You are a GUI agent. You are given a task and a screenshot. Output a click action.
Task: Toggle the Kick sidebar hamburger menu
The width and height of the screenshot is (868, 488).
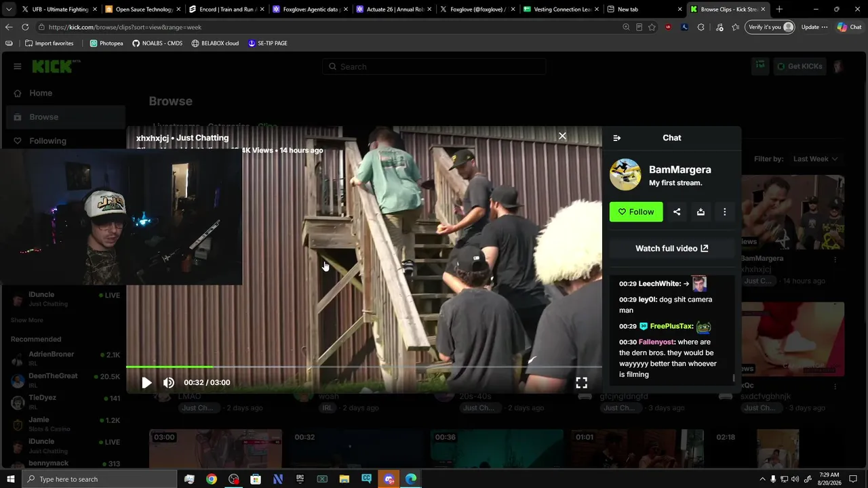tap(18, 66)
